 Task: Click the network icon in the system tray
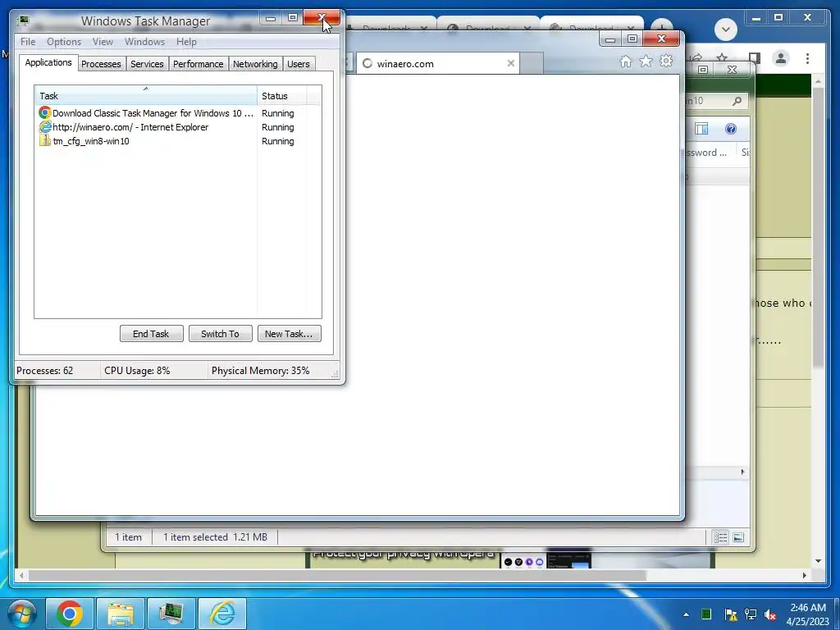pos(751,614)
